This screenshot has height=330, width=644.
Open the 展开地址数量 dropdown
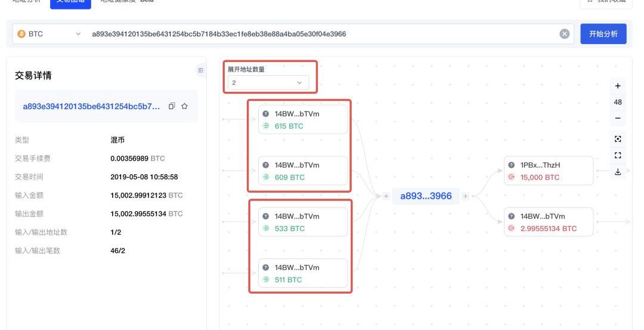[267, 83]
